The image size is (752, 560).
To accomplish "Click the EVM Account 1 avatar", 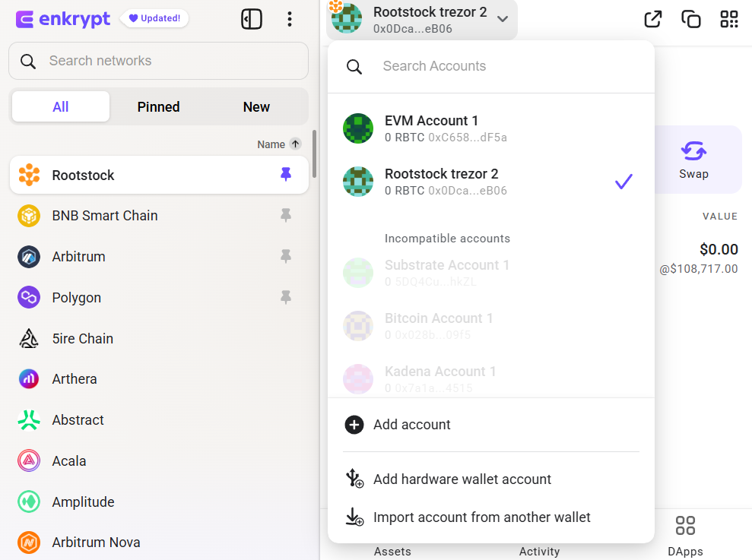I will pyautogui.click(x=358, y=128).
